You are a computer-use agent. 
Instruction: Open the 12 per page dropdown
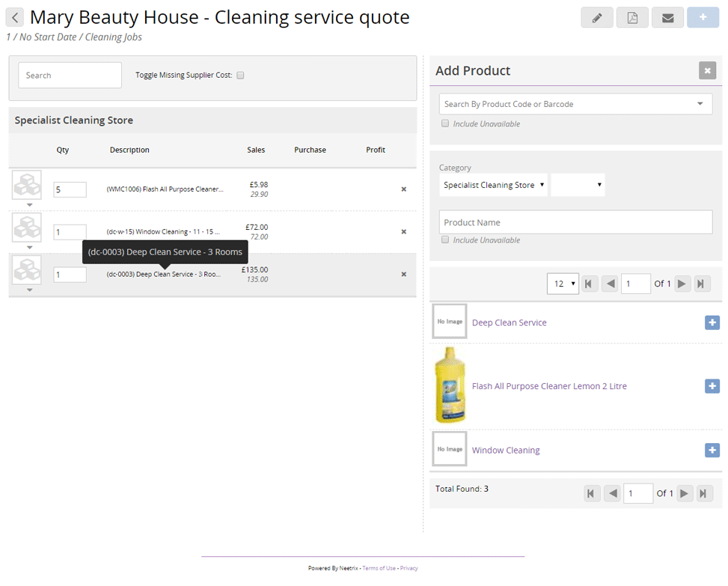(x=563, y=284)
